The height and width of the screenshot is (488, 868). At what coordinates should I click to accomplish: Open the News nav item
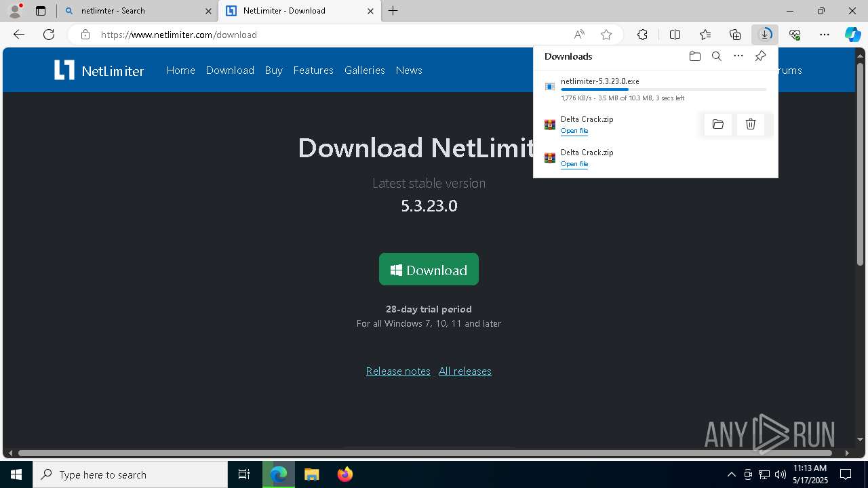tap(409, 70)
